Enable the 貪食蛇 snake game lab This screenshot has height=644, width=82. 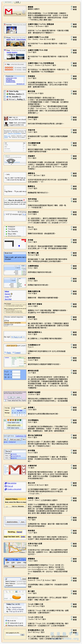coord(71,240)
